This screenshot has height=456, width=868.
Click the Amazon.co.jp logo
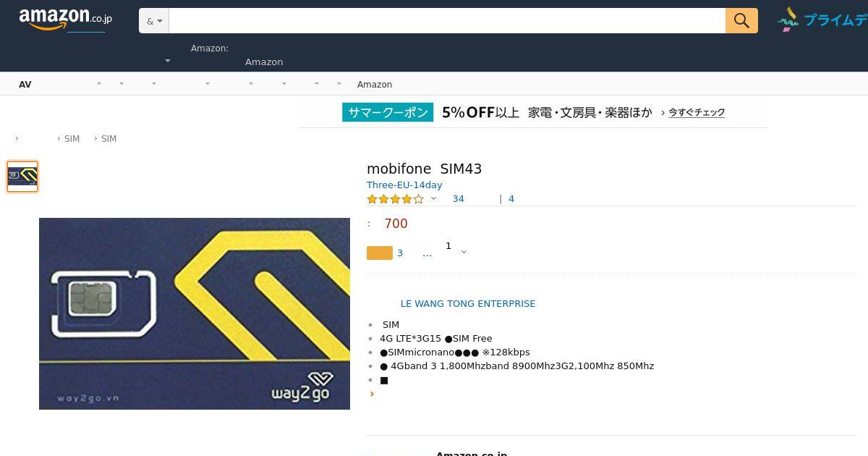point(65,20)
